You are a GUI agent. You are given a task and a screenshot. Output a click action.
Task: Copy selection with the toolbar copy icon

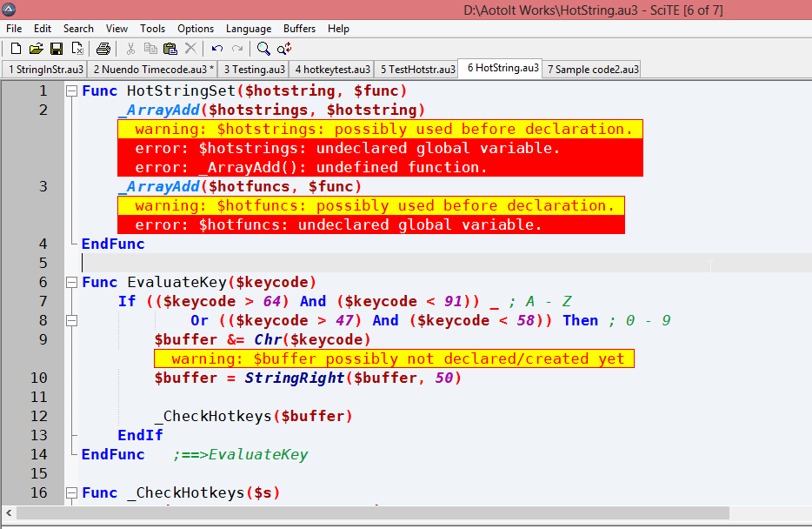tap(150, 49)
